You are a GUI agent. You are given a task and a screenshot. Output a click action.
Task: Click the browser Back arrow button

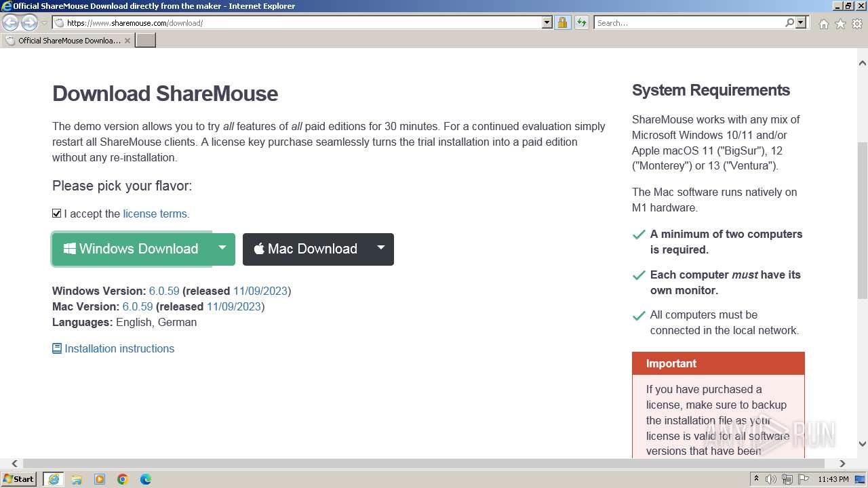pyautogui.click(x=10, y=22)
